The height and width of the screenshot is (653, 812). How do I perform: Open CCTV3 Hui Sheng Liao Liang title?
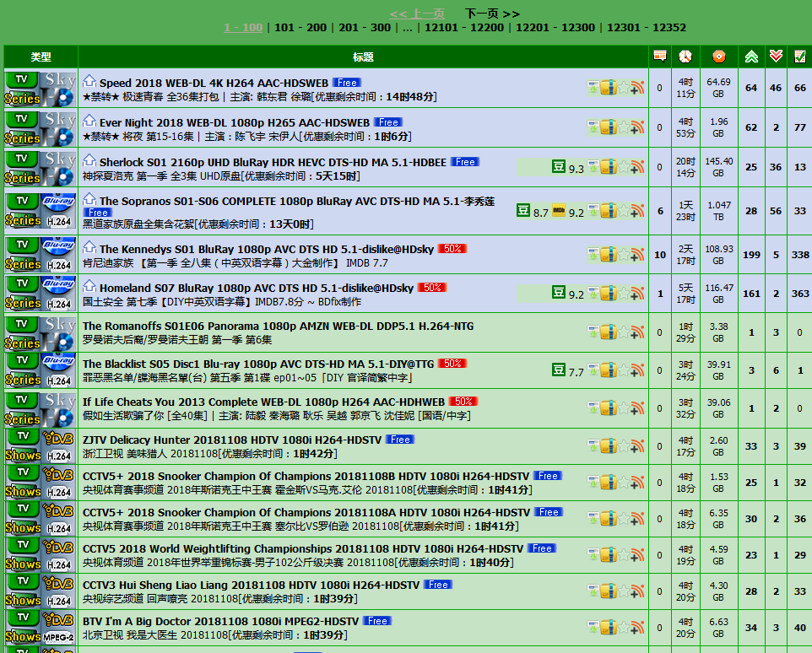coord(252,585)
